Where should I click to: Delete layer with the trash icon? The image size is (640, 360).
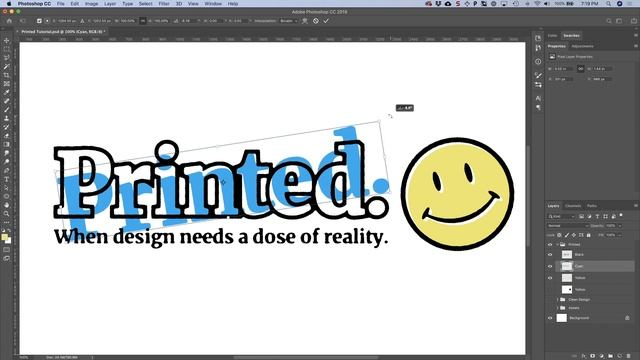pyautogui.click(x=629, y=356)
